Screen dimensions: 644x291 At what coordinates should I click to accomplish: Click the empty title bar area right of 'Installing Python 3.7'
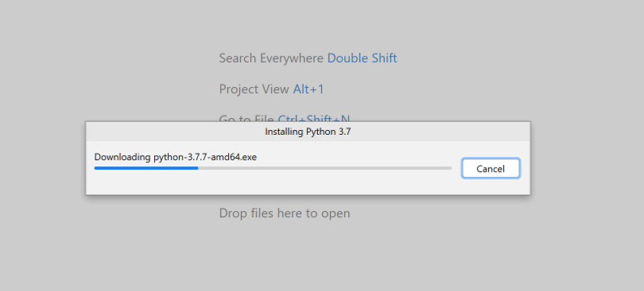click(439, 131)
